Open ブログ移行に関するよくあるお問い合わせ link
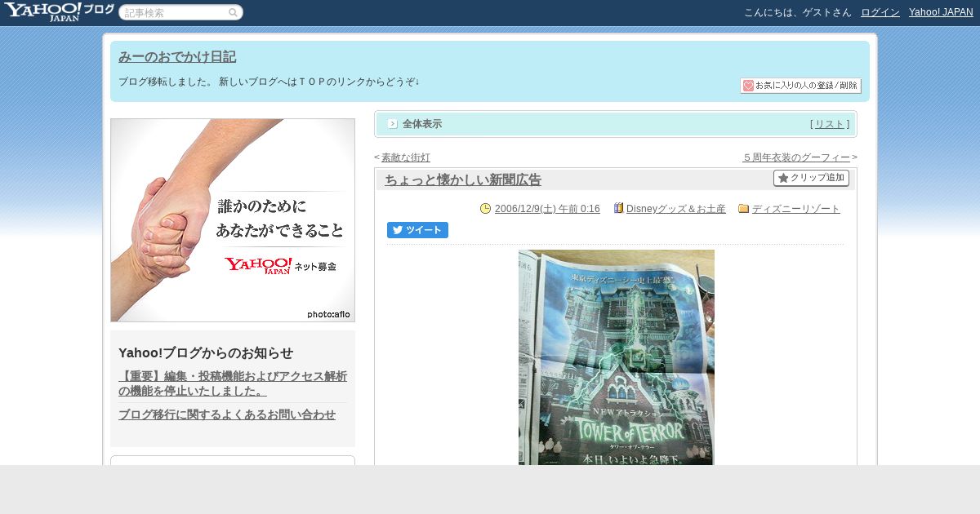The width and height of the screenshot is (980, 514). [x=227, y=414]
